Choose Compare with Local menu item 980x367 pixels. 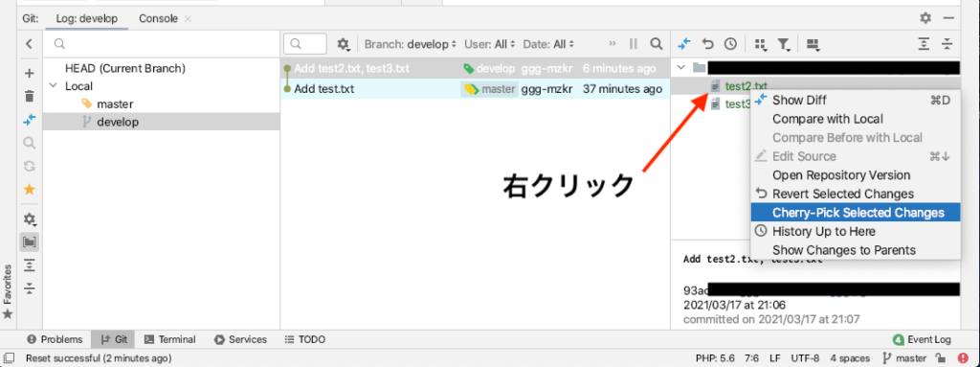click(855, 119)
